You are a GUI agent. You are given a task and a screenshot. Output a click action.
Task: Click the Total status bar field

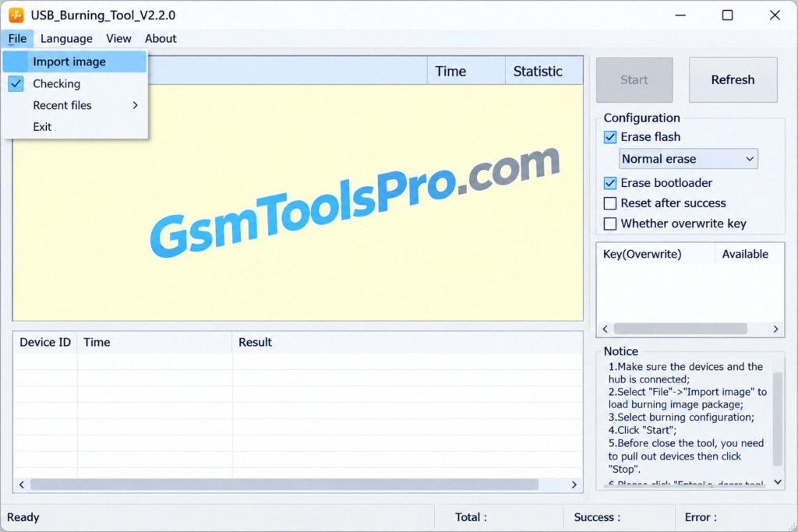point(499,517)
